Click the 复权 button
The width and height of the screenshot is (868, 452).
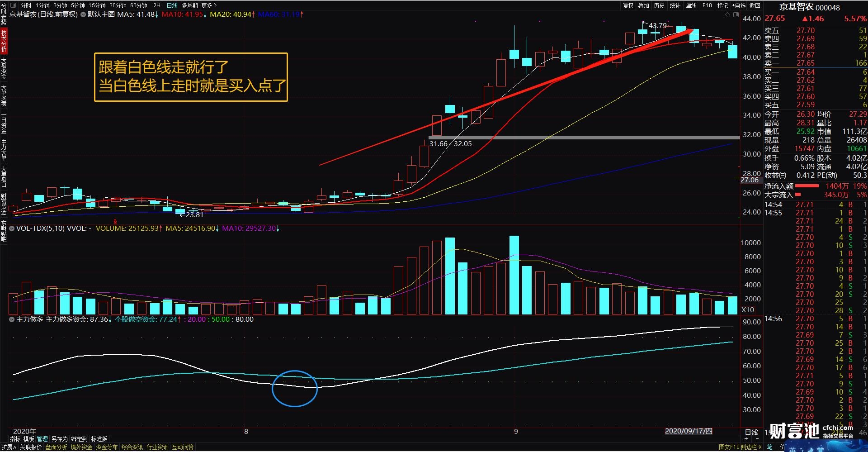coord(628,5)
